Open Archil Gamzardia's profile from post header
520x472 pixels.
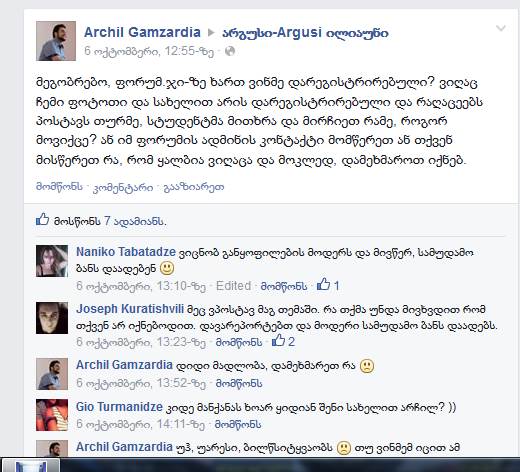142,32
